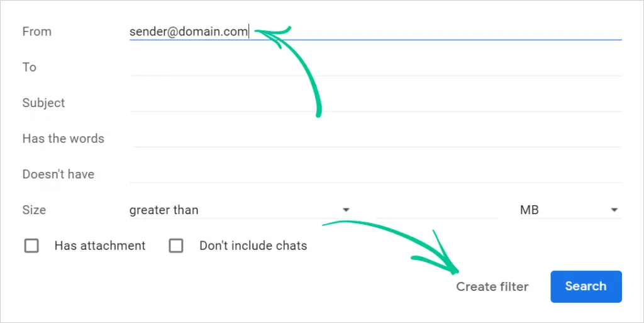Focus the empty To input field
The width and height of the screenshot is (644, 323).
[x=375, y=67]
